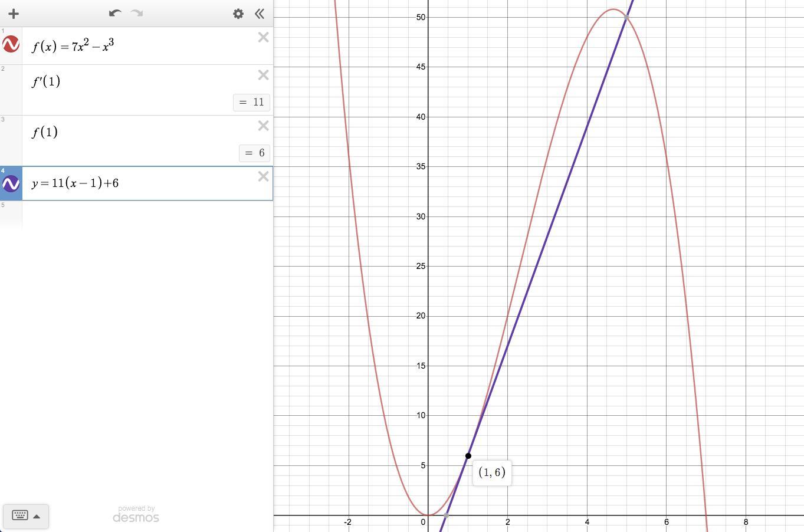
Task: Show the on-screen keyboard
Action: coord(19,516)
